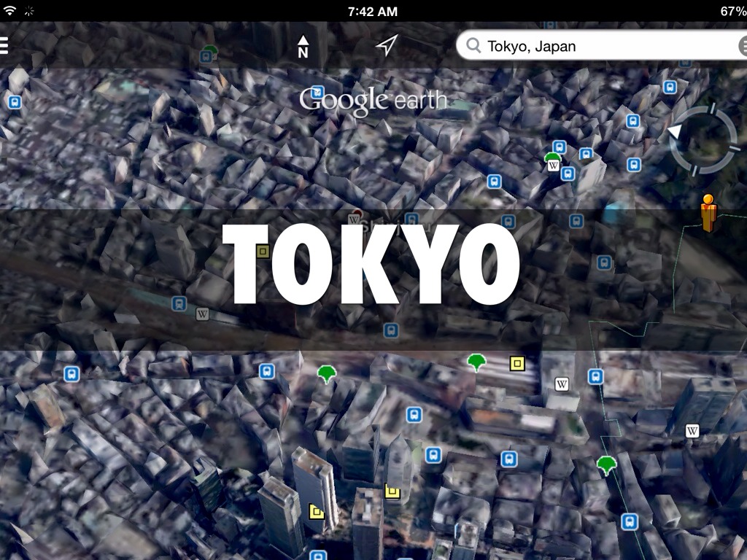Open the hamburger menu in the top bar
The width and height of the screenshot is (747, 560).
click(4, 46)
